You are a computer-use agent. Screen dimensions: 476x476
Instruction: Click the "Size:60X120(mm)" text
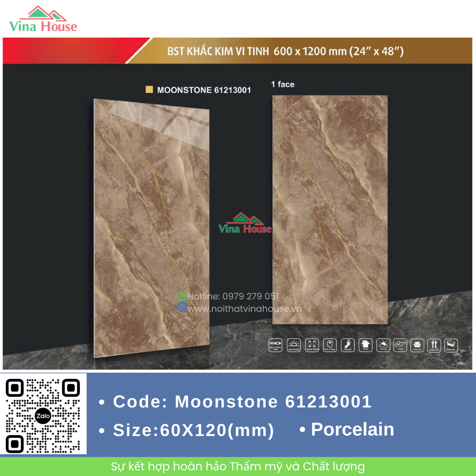193,430
